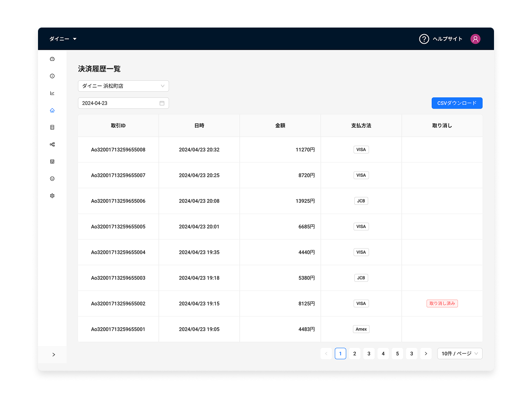Click the 支払方法 column header
The height and width of the screenshot is (399, 532).
pyautogui.click(x=361, y=125)
